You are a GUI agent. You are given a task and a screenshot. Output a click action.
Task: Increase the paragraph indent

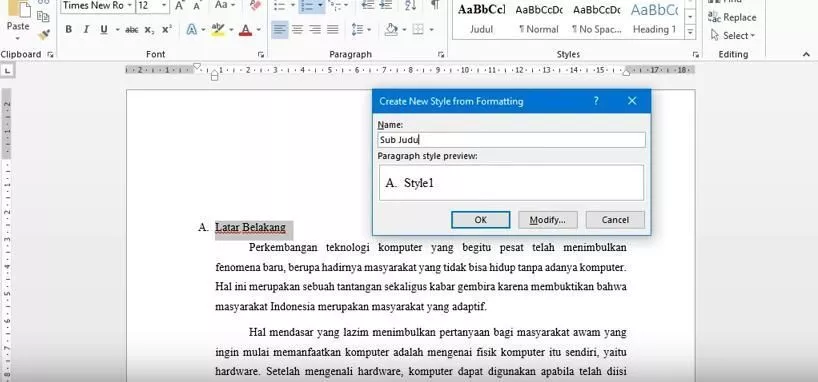(386, 5)
